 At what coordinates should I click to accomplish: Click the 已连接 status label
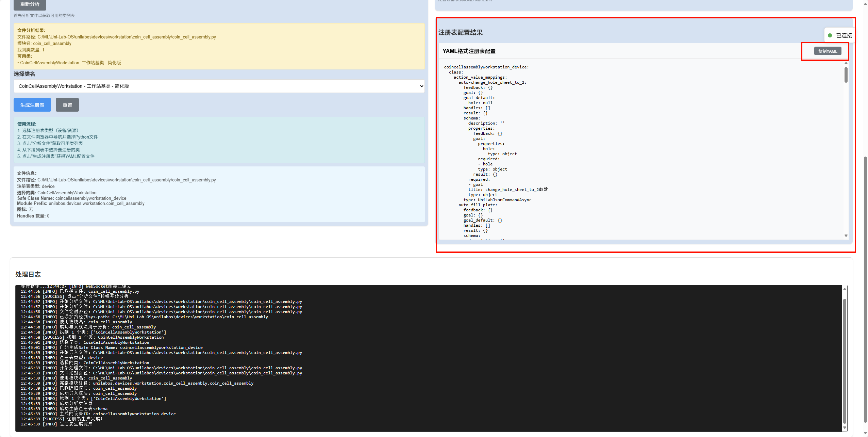point(844,35)
